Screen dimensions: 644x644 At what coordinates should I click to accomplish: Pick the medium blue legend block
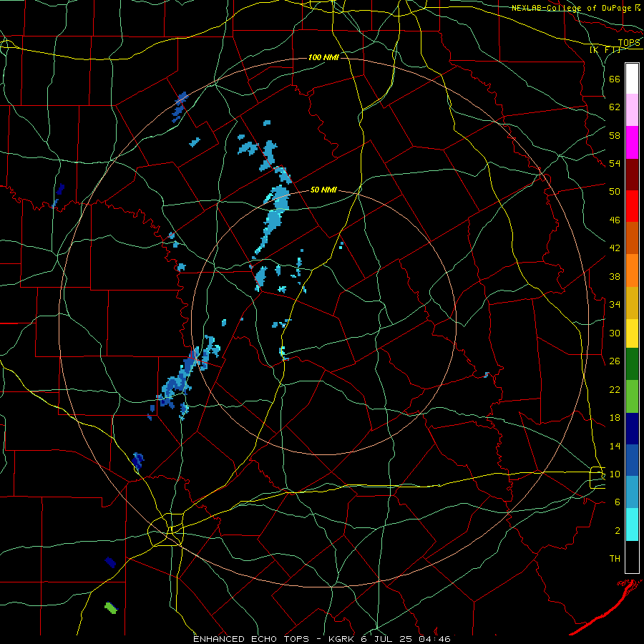click(x=632, y=460)
